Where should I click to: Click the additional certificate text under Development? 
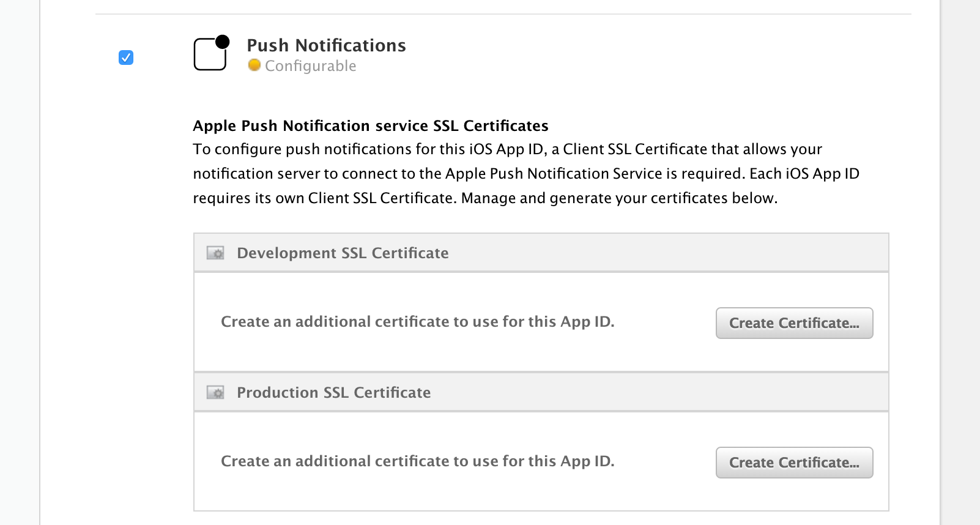(x=417, y=322)
